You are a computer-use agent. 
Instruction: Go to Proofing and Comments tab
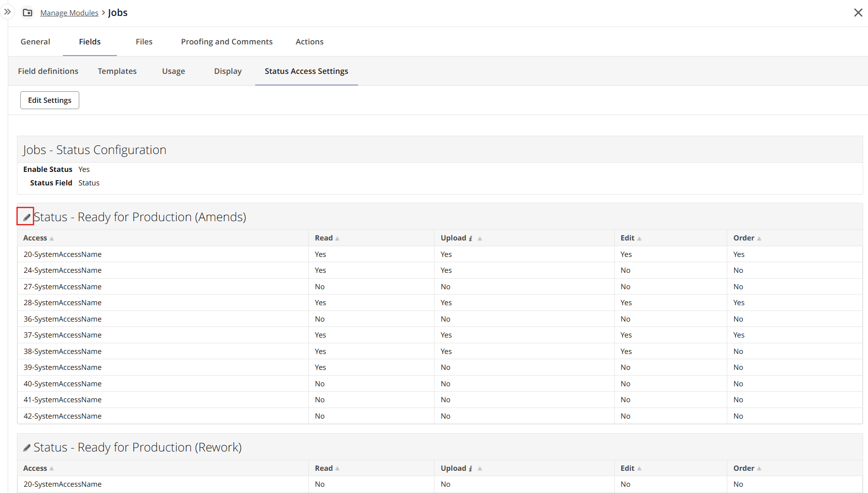pyautogui.click(x=227, y=42)
